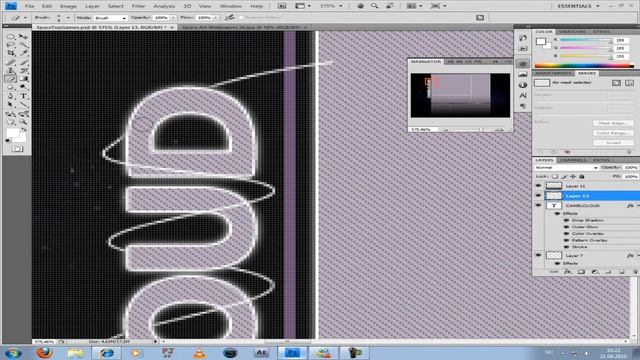Open Flow slider arrow in options bar

216,18
